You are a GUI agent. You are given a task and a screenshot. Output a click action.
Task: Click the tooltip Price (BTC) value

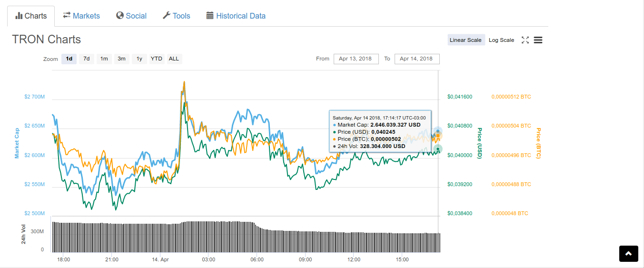point(386,139)
